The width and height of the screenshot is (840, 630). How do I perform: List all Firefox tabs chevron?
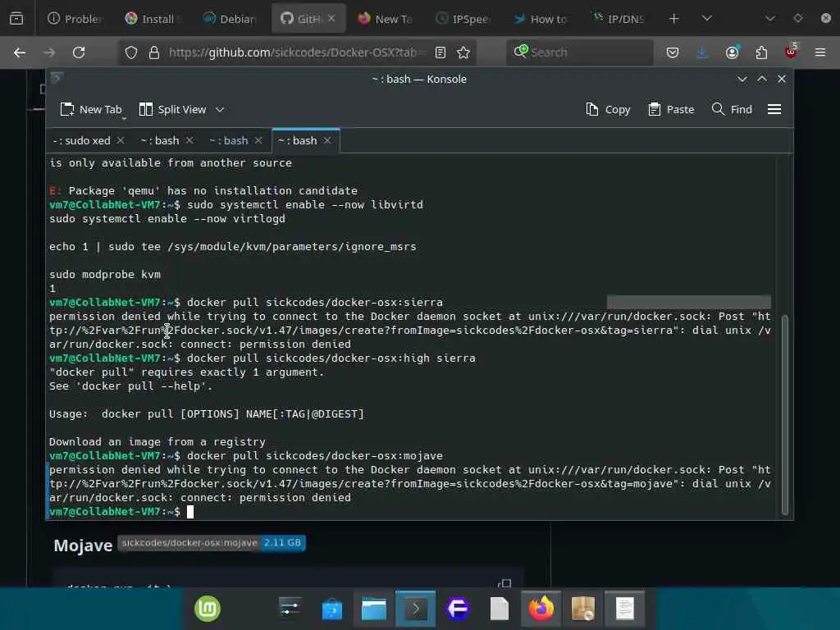pos(707,19)
